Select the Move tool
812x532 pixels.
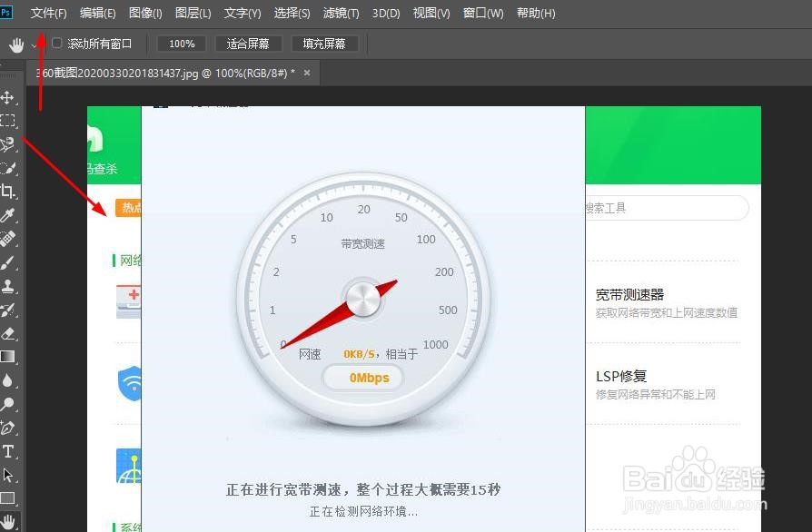(9, 97)
